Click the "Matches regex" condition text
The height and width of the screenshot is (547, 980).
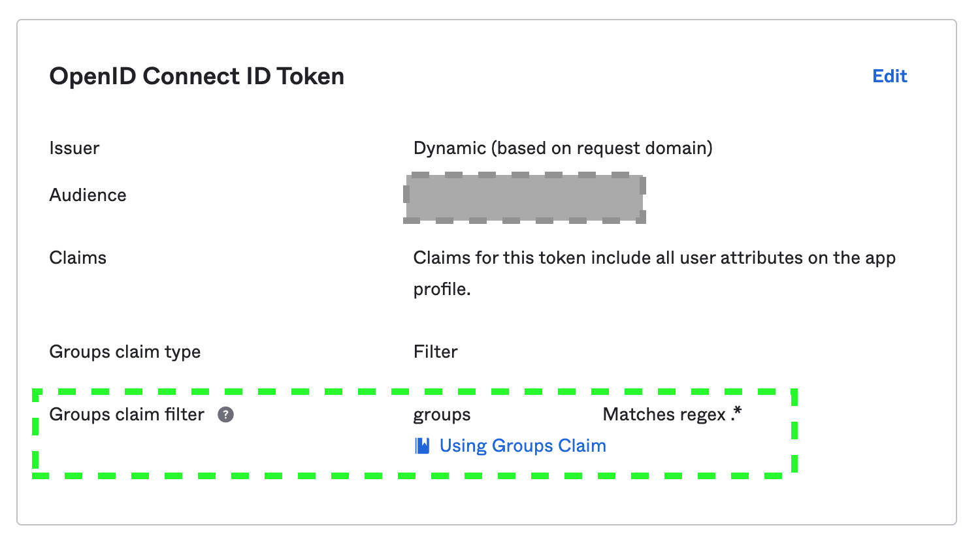click(664, 414)
